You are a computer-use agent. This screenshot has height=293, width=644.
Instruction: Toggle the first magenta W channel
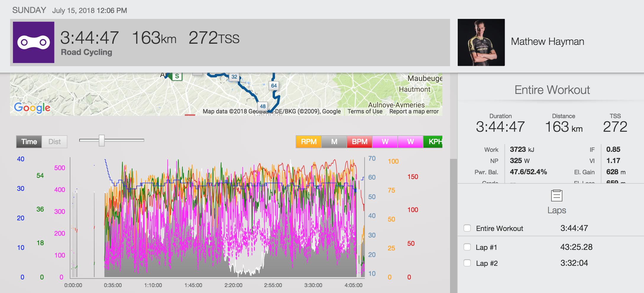(385, 142)
